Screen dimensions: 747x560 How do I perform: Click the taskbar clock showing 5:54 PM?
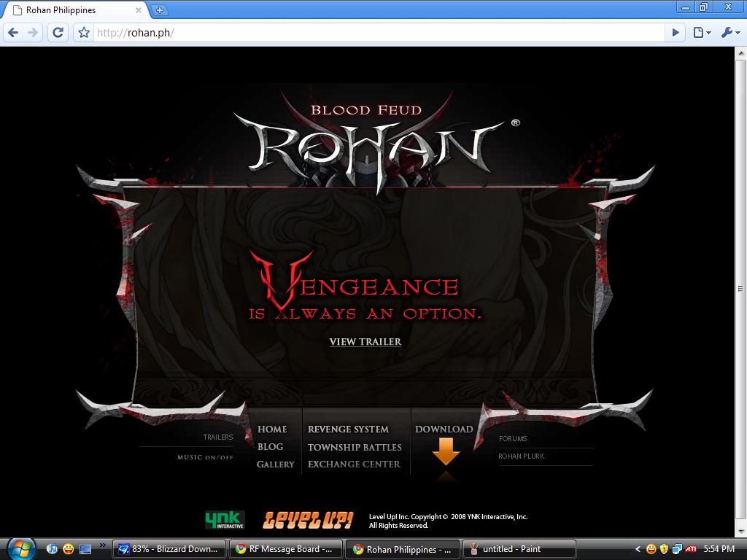coord(719,549)
